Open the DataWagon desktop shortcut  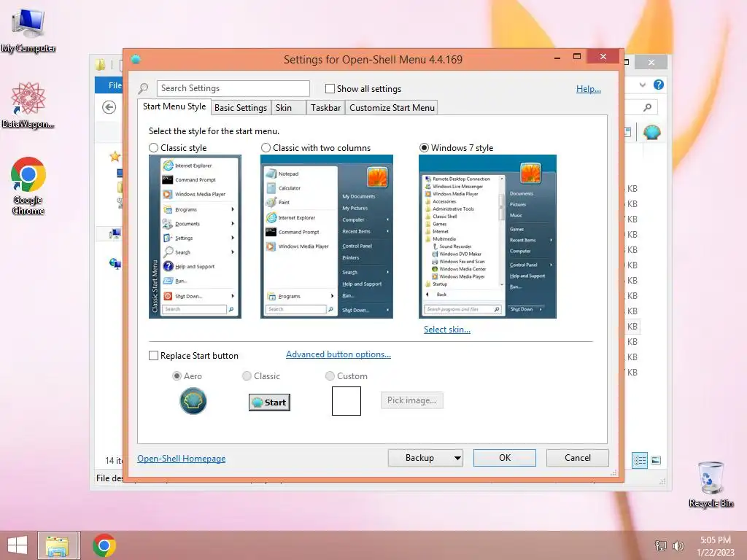coord(28,105)
